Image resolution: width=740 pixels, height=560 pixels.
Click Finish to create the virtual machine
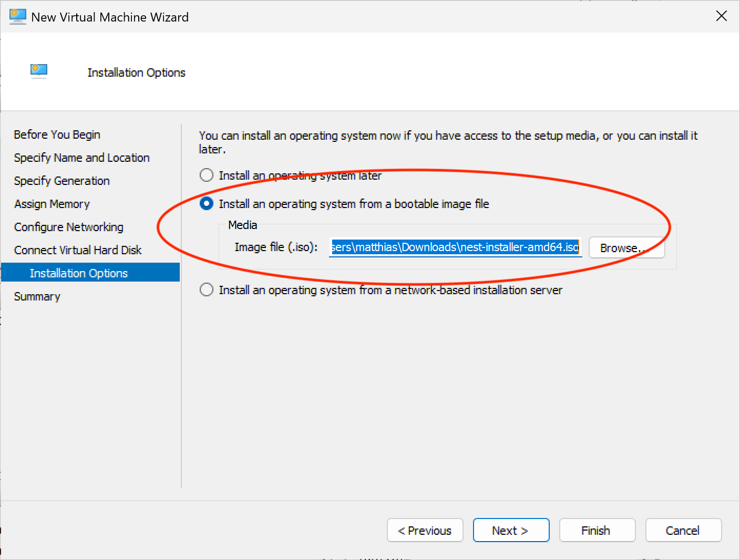598,531
